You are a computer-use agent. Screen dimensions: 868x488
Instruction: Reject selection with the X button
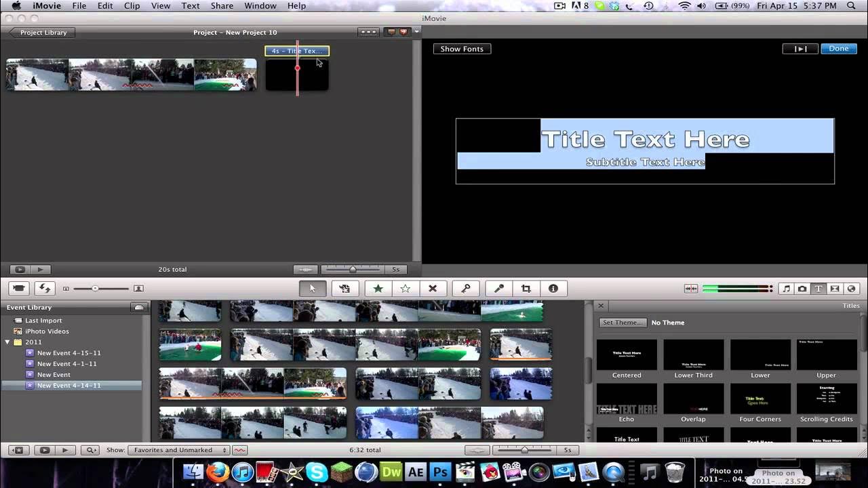pyautogui.click(x=433, y=288)
